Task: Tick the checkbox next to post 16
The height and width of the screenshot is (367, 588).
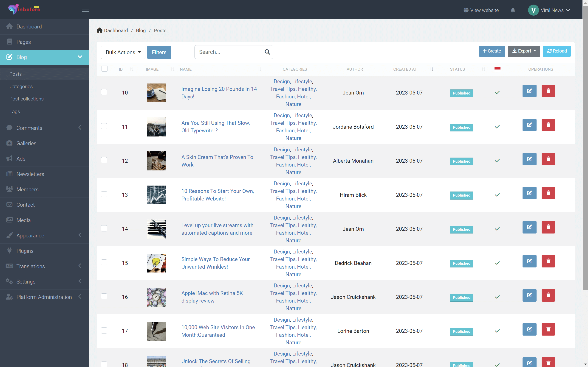Action: click(x=104, y=296)
